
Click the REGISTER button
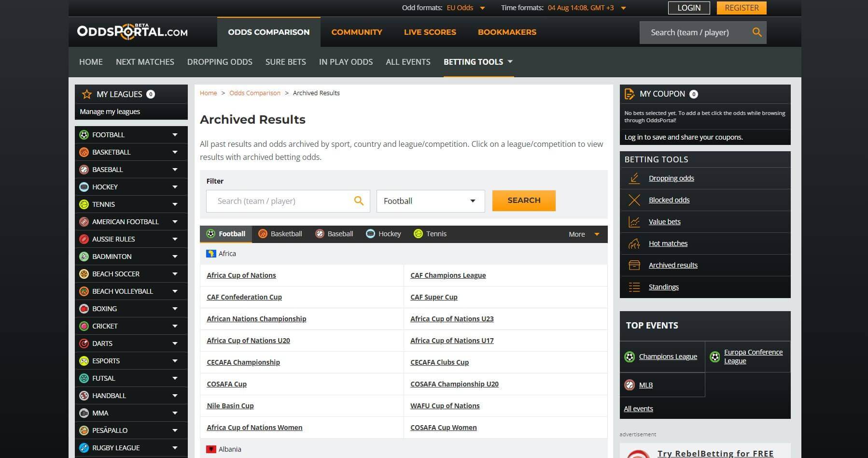[741, 8]
